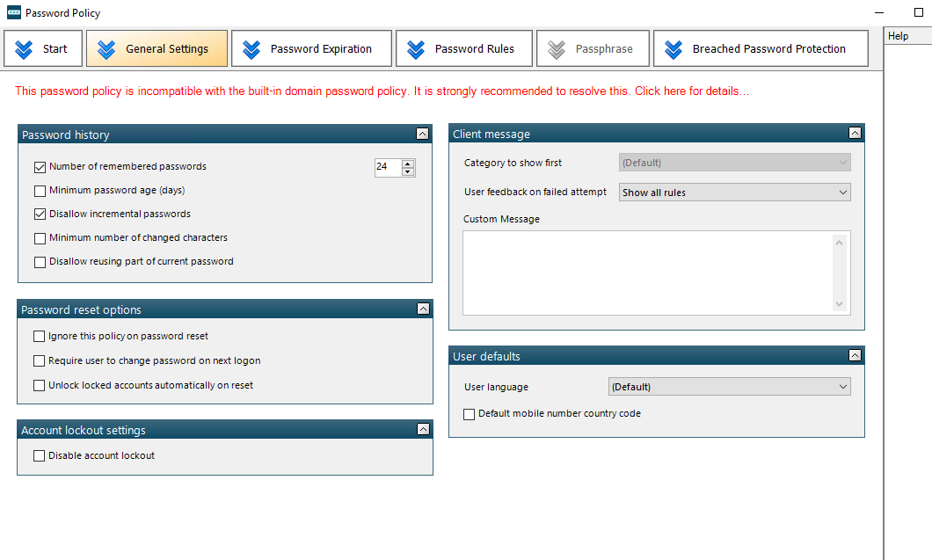Open User feedback on failed attempt dropdown
Viewport: 932px width, 560px height.
[x=735, y=193]
